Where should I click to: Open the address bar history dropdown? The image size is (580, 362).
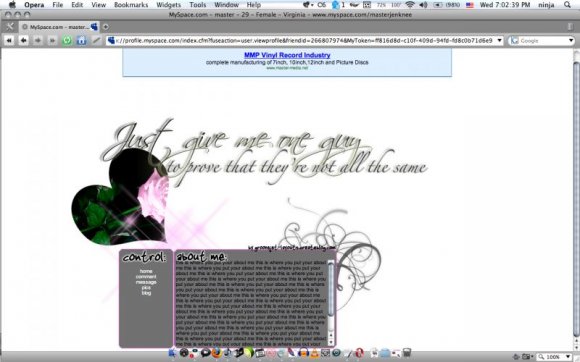[x=499, y=40]
